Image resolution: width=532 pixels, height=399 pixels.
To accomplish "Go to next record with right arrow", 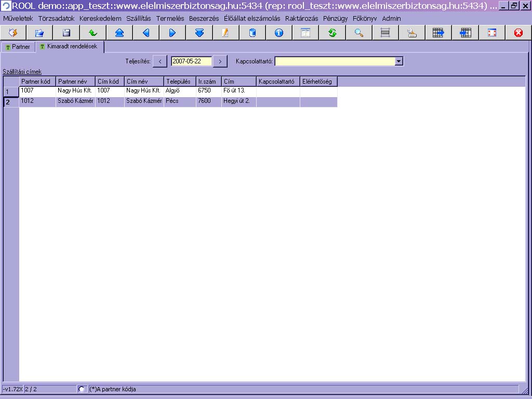I will tap(172, 33).
